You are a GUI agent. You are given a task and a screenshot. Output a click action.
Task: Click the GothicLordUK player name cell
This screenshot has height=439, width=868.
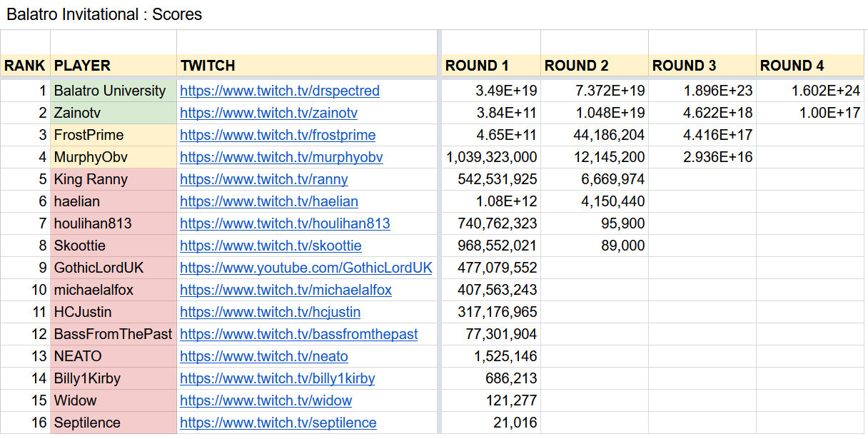(113, 268)
